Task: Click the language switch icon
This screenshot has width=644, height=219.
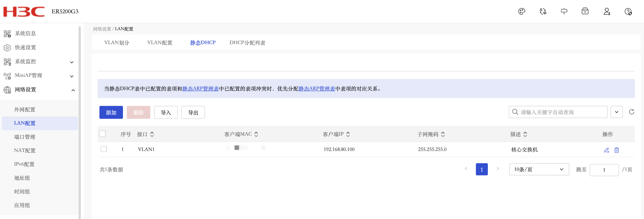Action: (543, 12)
